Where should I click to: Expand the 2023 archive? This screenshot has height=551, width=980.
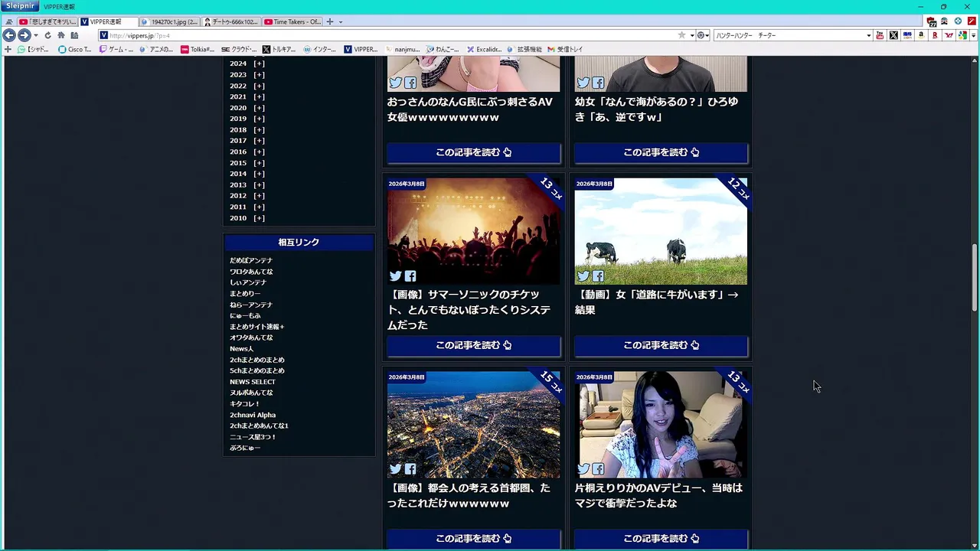tap(259, 74)
